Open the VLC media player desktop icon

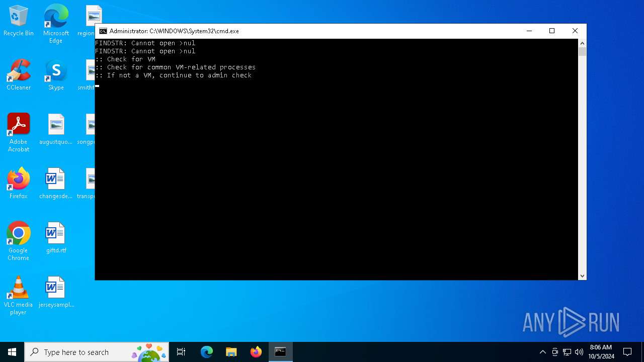pyautogui.click(x=19, y=296)
